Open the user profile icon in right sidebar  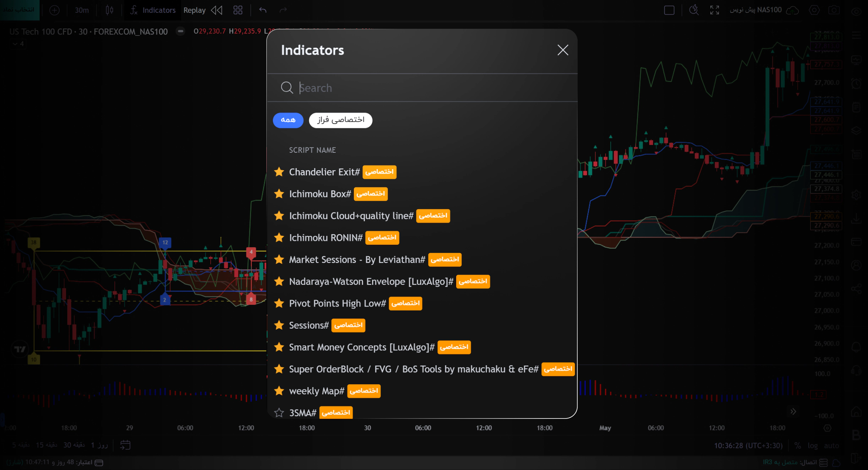pos(856,265)
